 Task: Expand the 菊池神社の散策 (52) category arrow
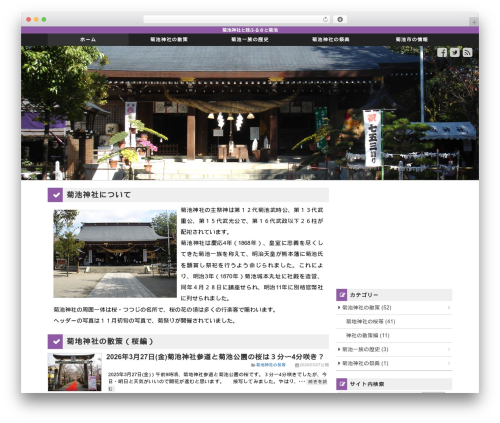(x=339, y=307)
